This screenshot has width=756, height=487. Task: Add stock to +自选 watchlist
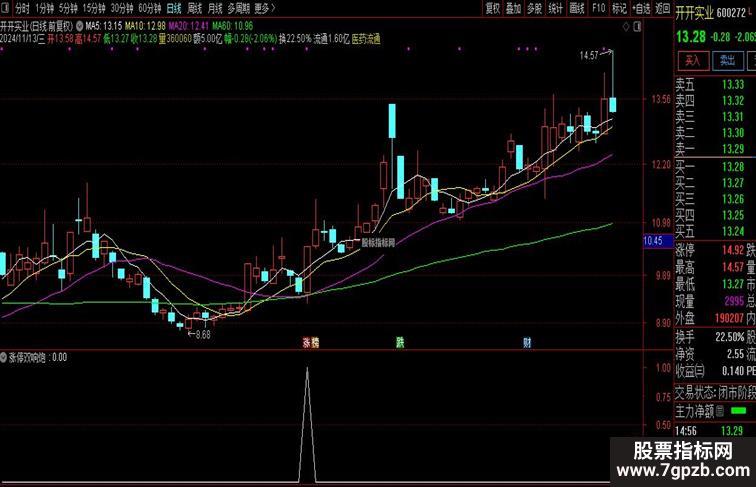pyautogui.click(x=641, y=8)
